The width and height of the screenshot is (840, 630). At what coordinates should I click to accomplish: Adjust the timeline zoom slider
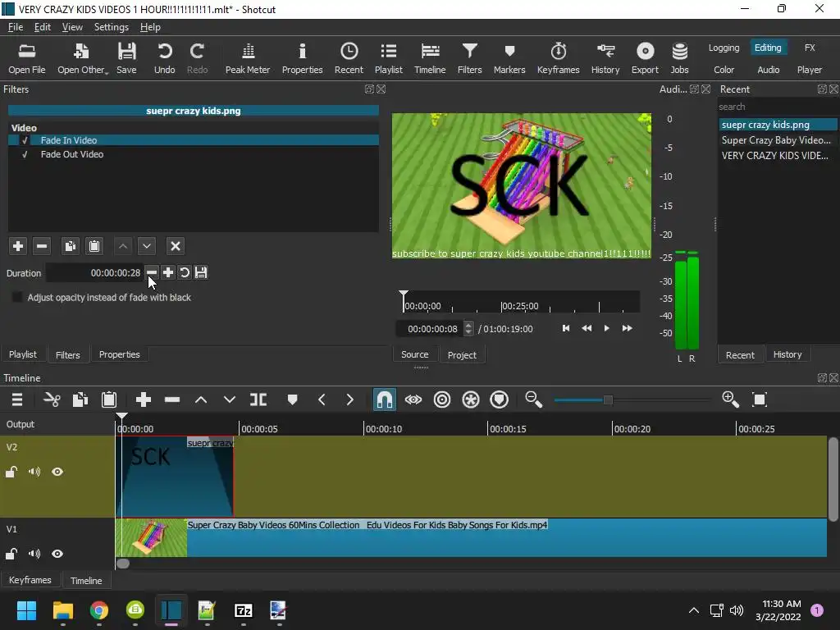coord(608,399)
